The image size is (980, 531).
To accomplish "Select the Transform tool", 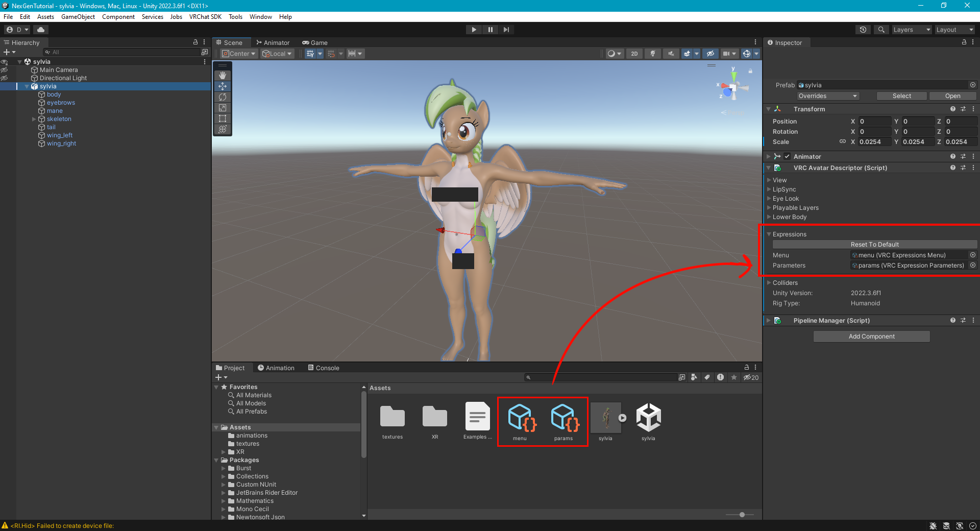I will click(223, 129).
